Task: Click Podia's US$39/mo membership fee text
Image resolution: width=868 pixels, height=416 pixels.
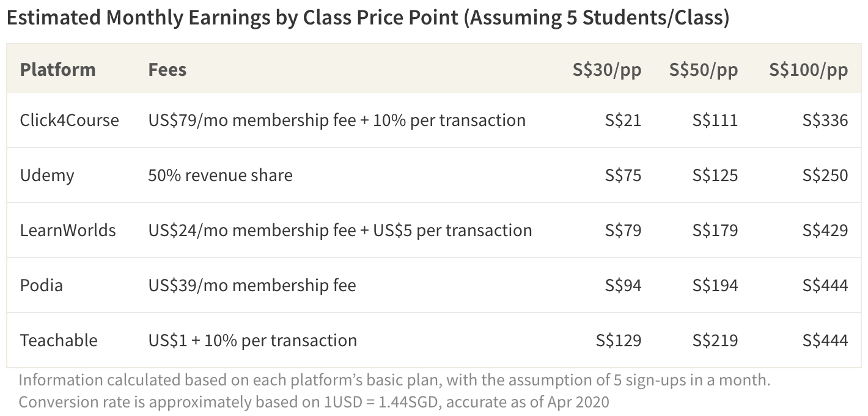Action: click(252, 285)
